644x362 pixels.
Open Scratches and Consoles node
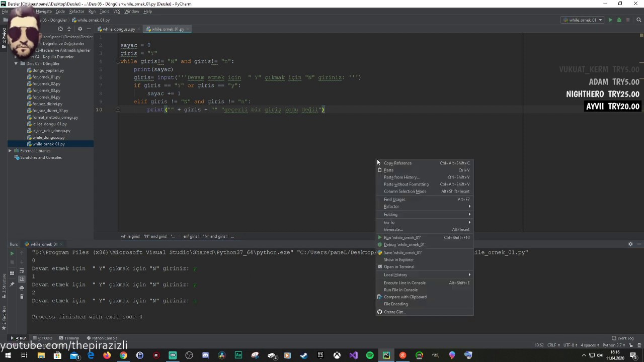pyautogui.click(x=41, y=157)
